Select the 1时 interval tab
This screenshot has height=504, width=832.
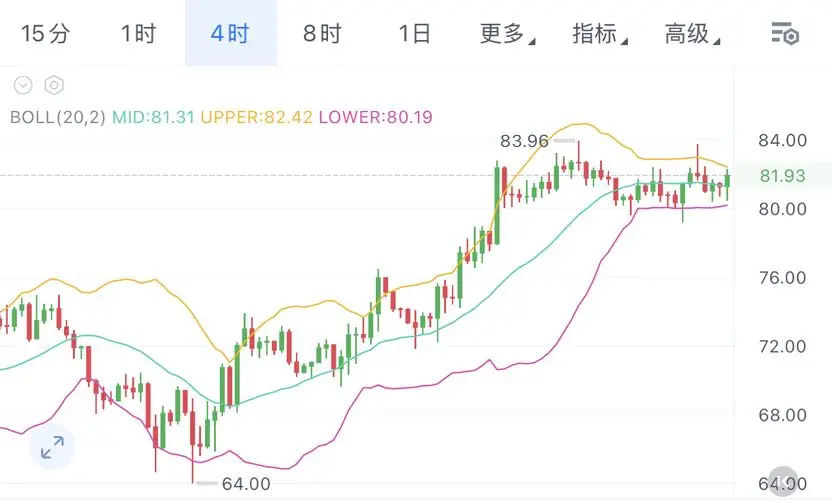pyautogui.click(x=138, y=33)
